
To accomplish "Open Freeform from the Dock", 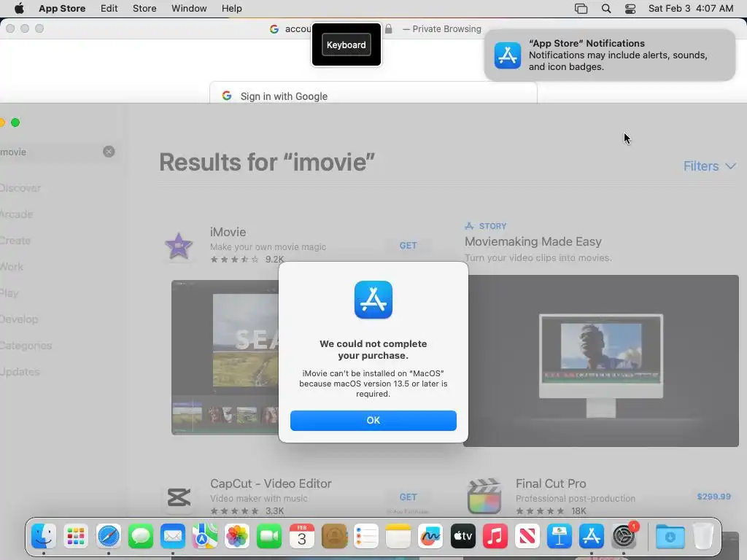I will coord(430,537).
